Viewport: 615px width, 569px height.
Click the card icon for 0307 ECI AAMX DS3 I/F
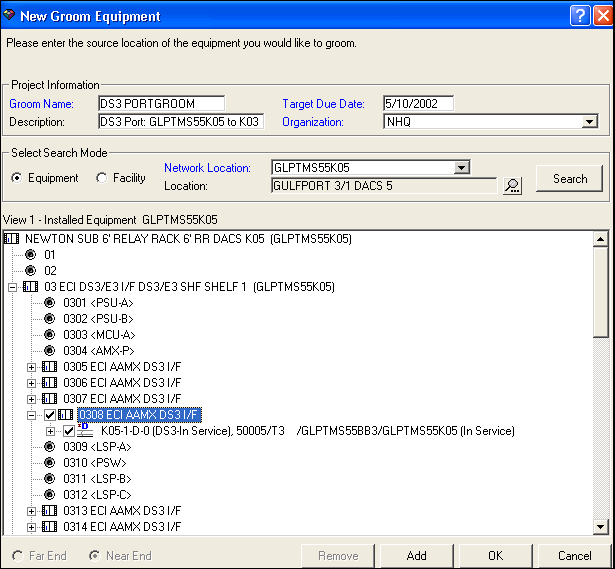click(x=49, y=399)
